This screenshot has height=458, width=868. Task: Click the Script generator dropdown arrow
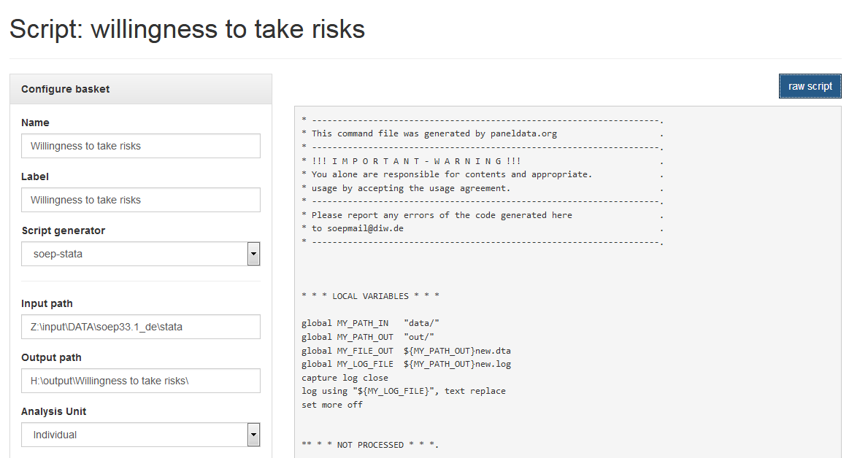(253, 254)
